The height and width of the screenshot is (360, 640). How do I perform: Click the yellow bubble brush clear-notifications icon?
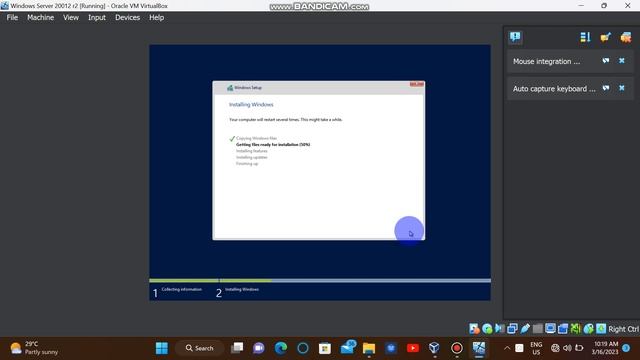pos(606,37)
